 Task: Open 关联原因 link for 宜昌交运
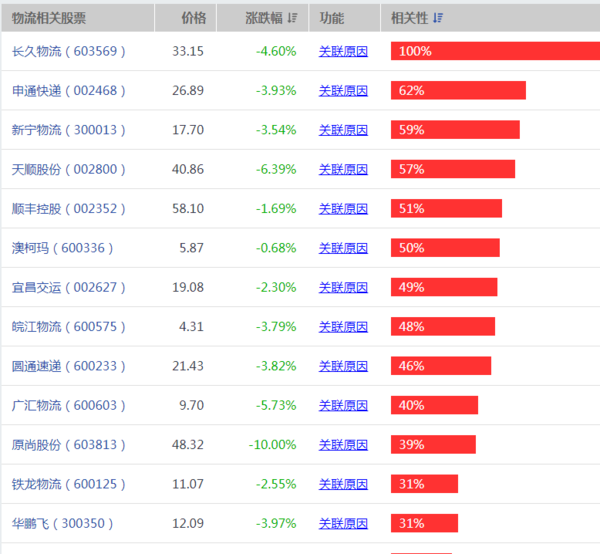343,287
